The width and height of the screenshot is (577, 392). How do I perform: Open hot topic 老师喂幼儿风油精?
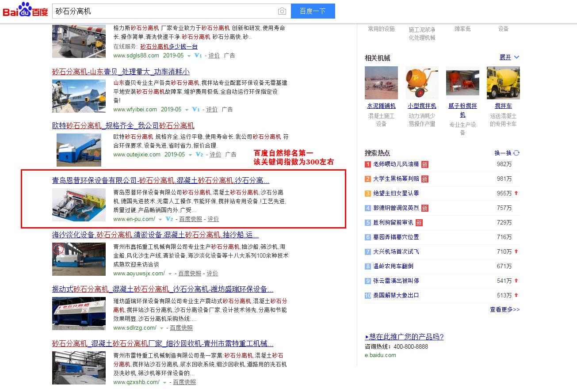[396, 164]
